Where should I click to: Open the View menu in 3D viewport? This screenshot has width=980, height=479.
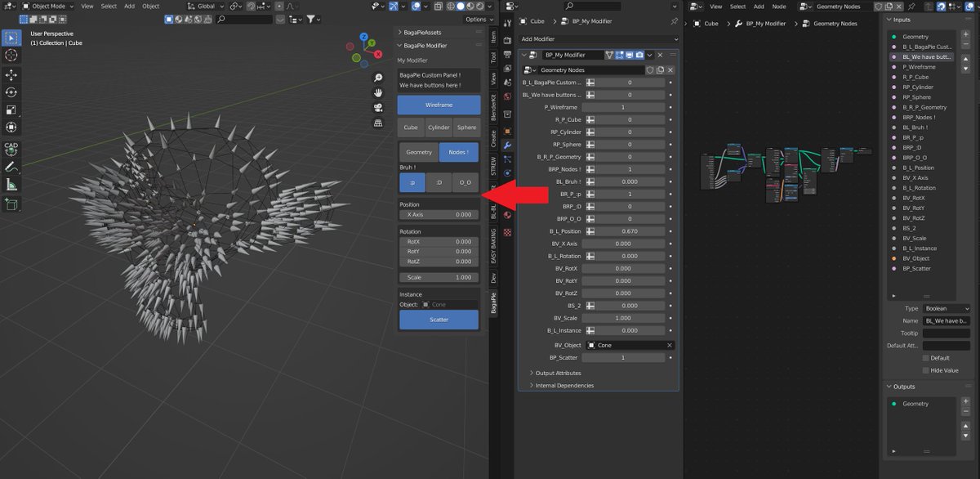(87, 6)
